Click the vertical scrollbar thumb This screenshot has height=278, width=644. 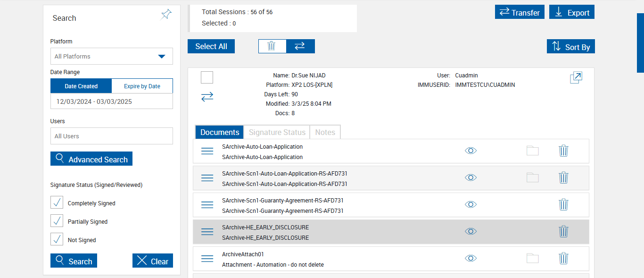[640, 42]
